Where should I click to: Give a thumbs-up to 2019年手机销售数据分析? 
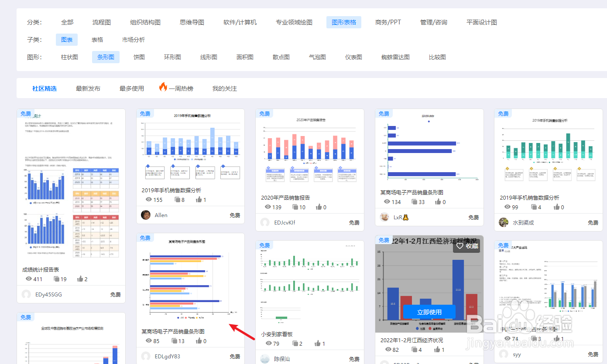tap(199, 200)
